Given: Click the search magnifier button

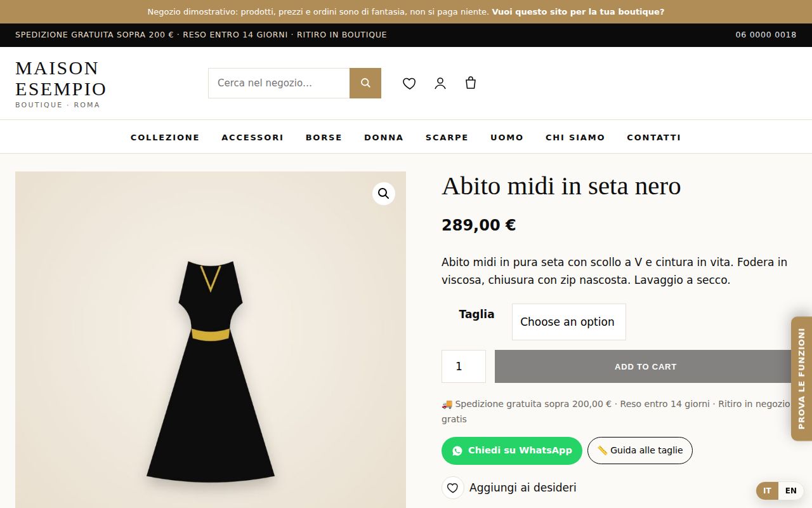Looking at the screenshot, I should click(365, 83).
